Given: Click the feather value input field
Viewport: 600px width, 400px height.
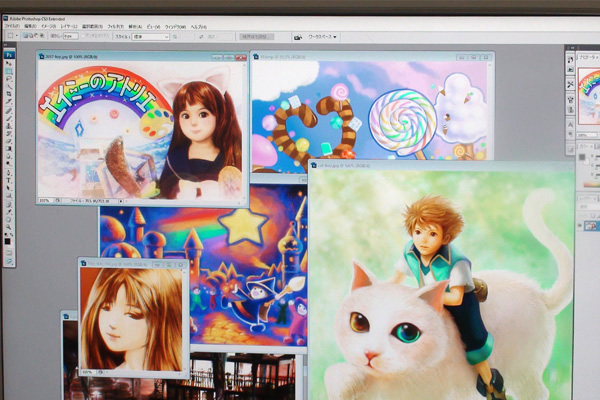Looking at the screenshot, I should coord(71,36).
